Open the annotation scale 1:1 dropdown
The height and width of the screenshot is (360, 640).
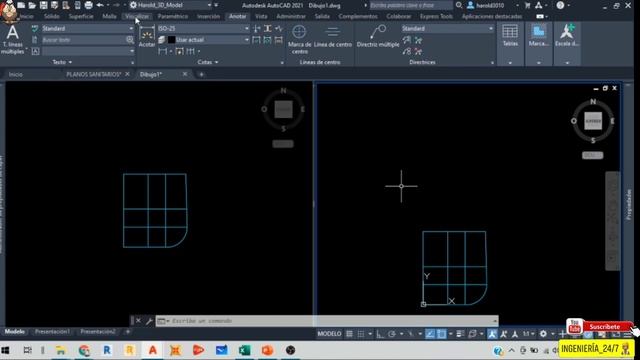529,334
